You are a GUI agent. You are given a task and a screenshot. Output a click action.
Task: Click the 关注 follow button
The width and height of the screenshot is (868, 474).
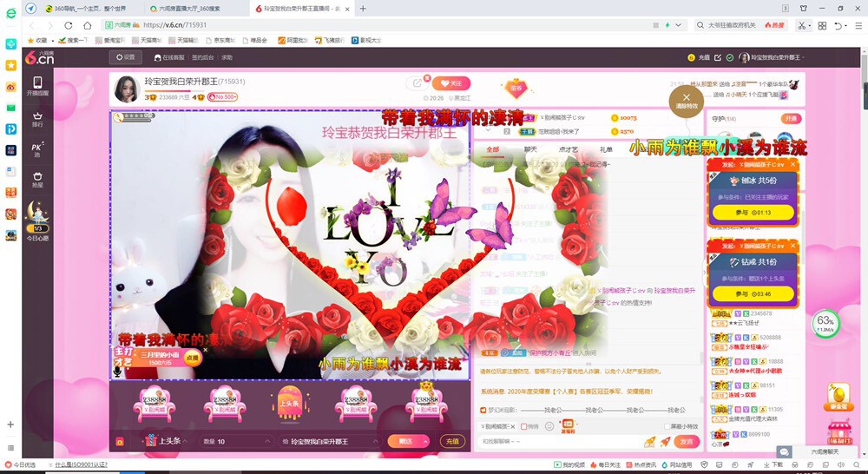(451, 83)
